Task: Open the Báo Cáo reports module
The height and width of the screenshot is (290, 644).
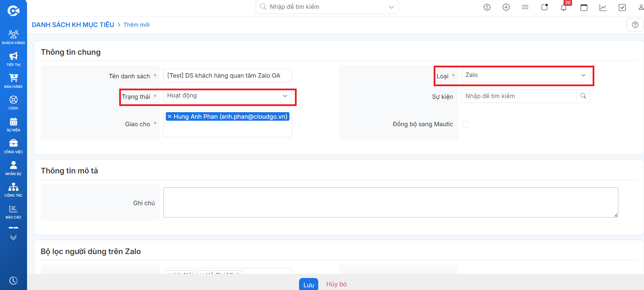Action: (13, 212)
